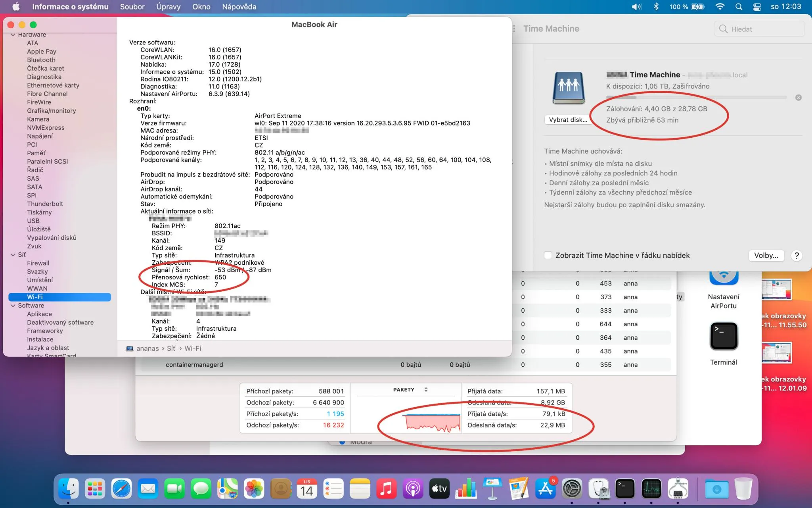Open Maps from the Dock
Image resolution: width=812 pixels, height=508 pixels.
click(x=228, y=488)
